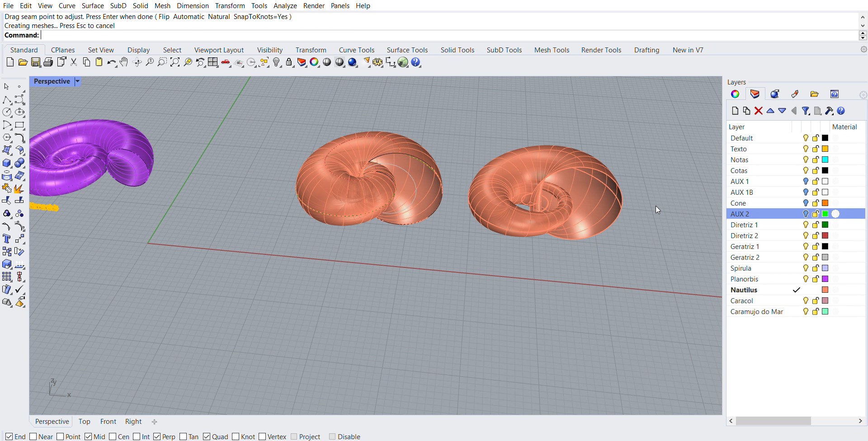This screenshot has width=868, height=441.
Task: Click the Zoom Extents icon
Action: 175,62
